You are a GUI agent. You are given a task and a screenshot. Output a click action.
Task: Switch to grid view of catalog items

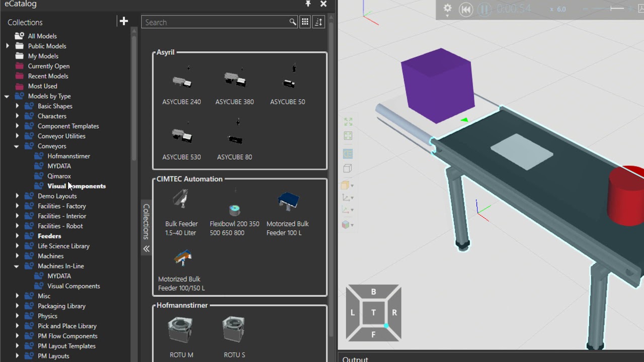(305, 22)
